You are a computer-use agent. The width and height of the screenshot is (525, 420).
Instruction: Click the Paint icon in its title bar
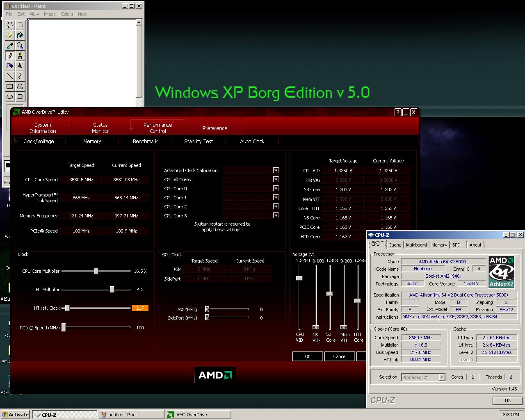coord(7,6)
